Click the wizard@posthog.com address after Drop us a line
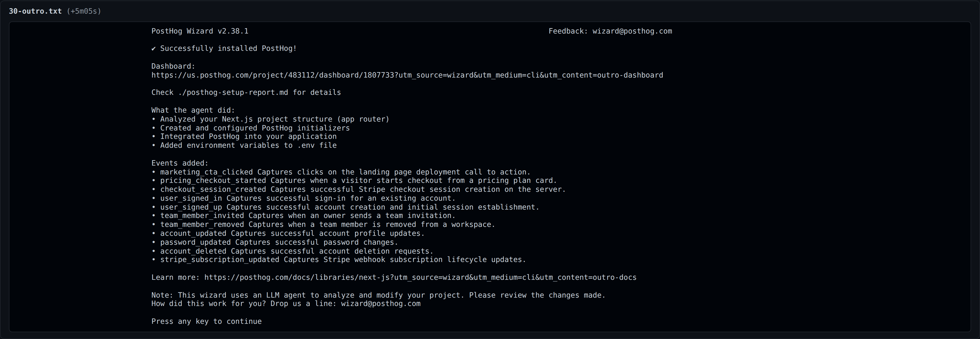The image size is (980, 339). (x=381, y=304)
